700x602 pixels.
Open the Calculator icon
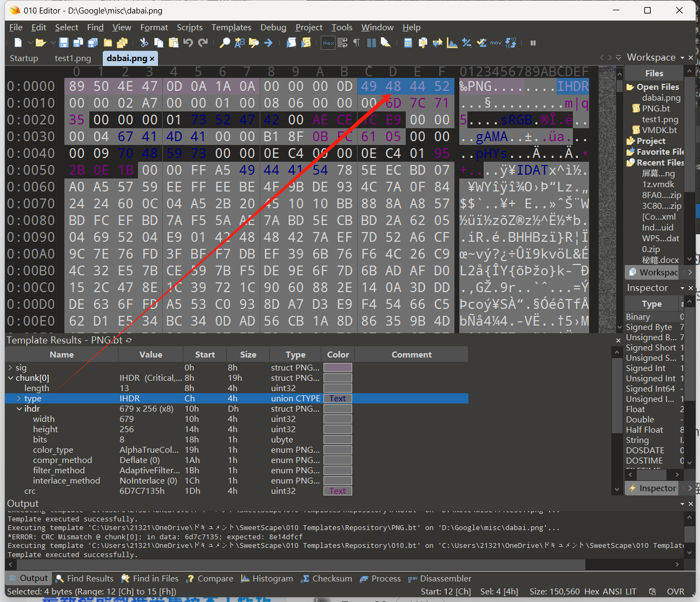point(408,43)
